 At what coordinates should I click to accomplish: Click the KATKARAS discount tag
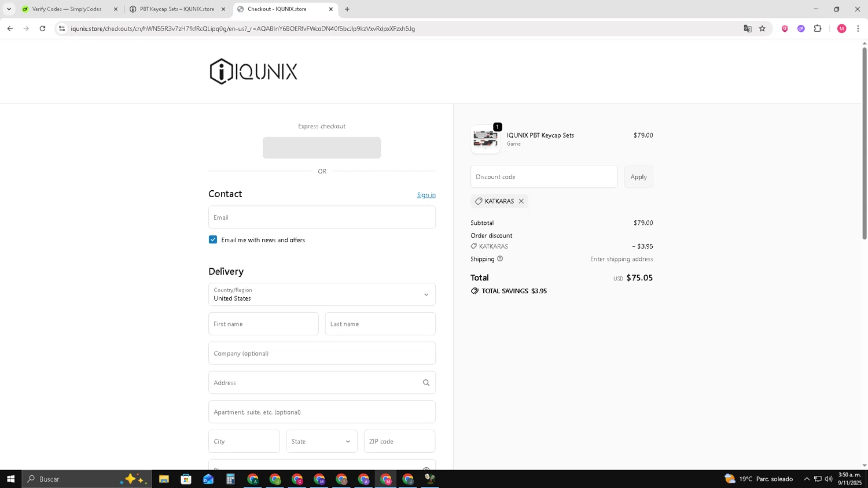tap(499, 201)
